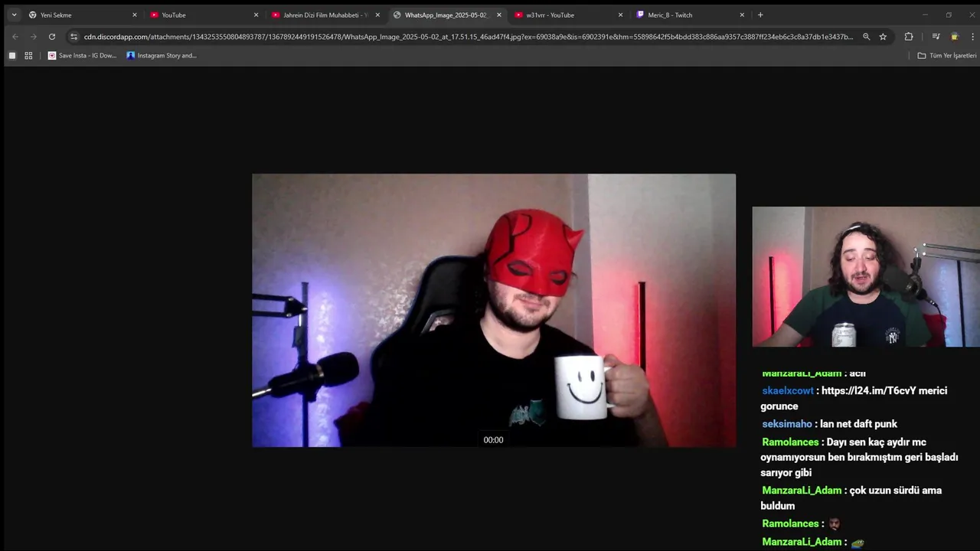
Task: Click the bottom ManzaraLi_Adam emote icon
Action: [x=857, y=543]
